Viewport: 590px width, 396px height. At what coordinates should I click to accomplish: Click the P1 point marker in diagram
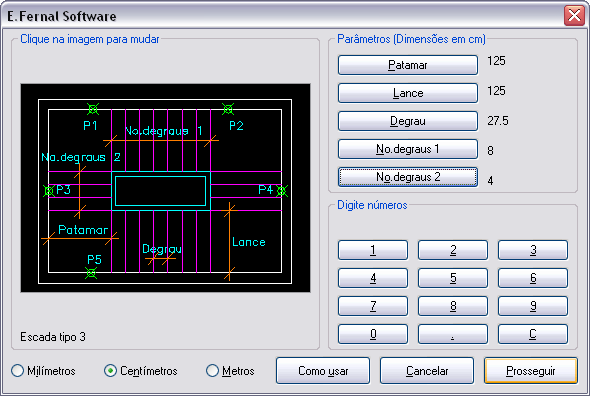93,109
